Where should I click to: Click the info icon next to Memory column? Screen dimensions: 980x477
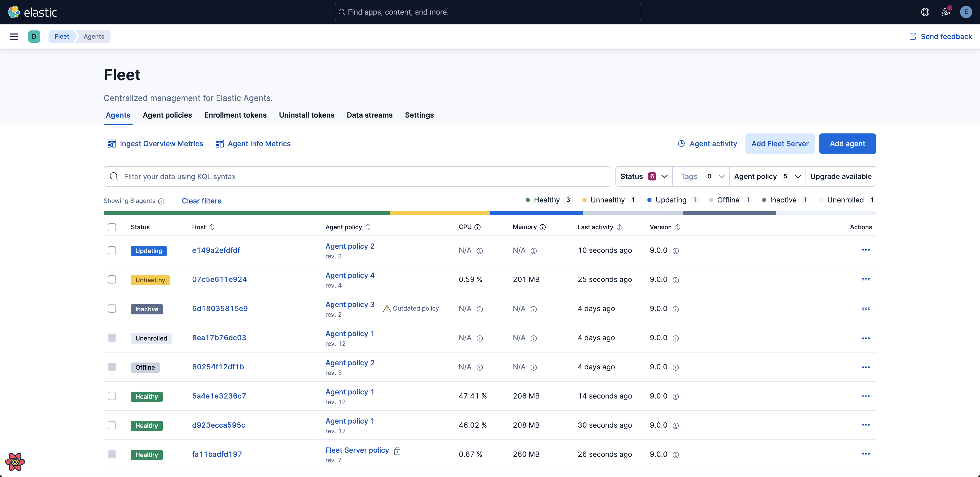pyautogui.click(x=543, y=227)
